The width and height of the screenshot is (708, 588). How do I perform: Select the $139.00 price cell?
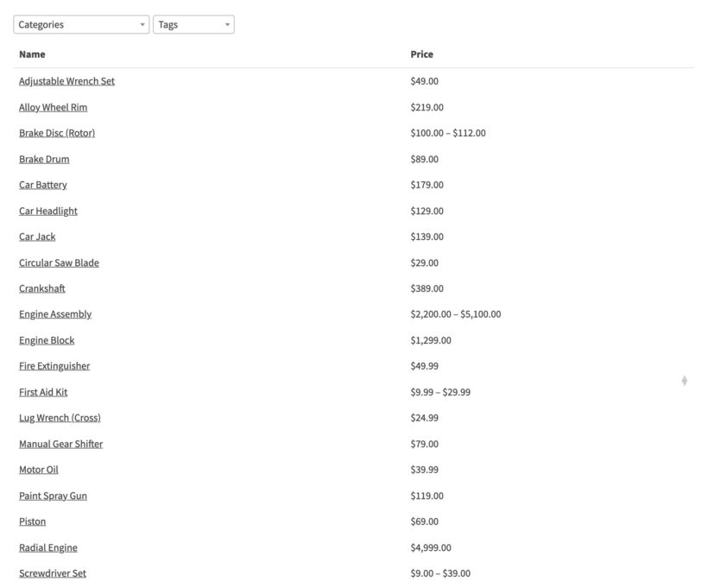(x=427, y=237)
